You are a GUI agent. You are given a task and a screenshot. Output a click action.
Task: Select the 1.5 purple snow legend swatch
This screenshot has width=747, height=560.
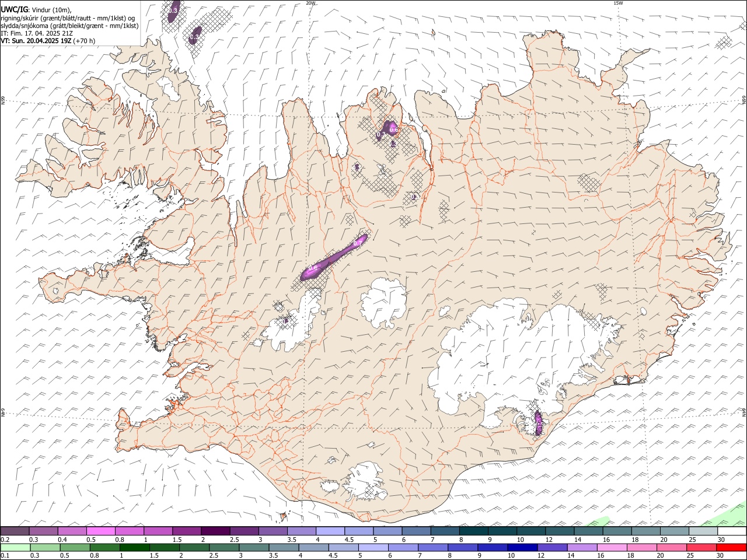tap(187, 531)
